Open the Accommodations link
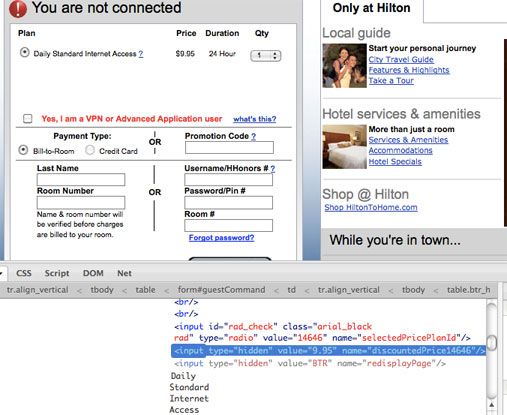This screenshot has height=415, width=507. pyautogui.click(x=400, y=151)
